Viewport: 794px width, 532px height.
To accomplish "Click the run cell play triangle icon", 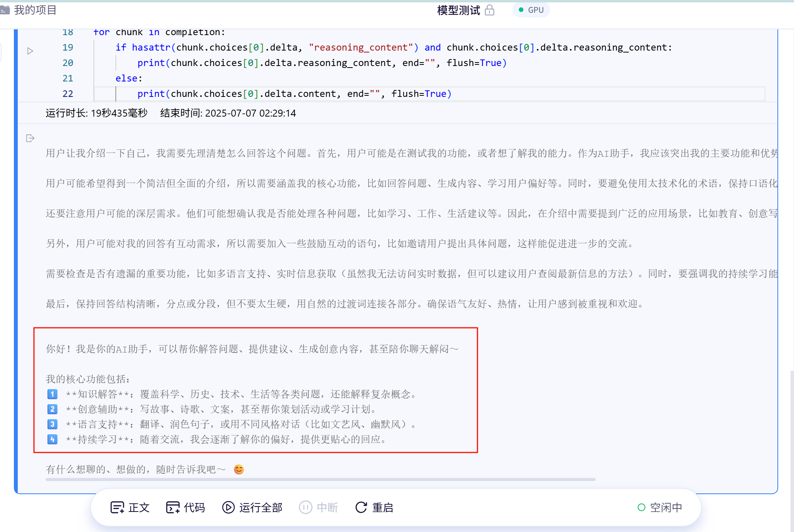I will (30, 51).
